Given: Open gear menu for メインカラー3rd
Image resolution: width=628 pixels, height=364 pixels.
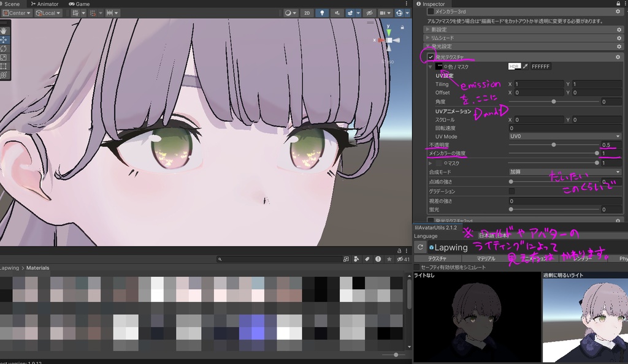Looking at the screenshot, I should pyautogui.click(x=618, y=12).
